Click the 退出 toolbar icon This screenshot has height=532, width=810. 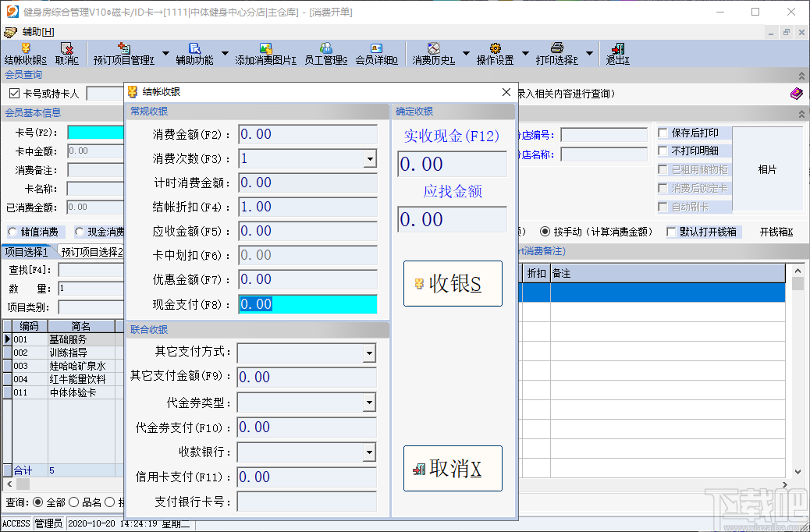point(616,53)
